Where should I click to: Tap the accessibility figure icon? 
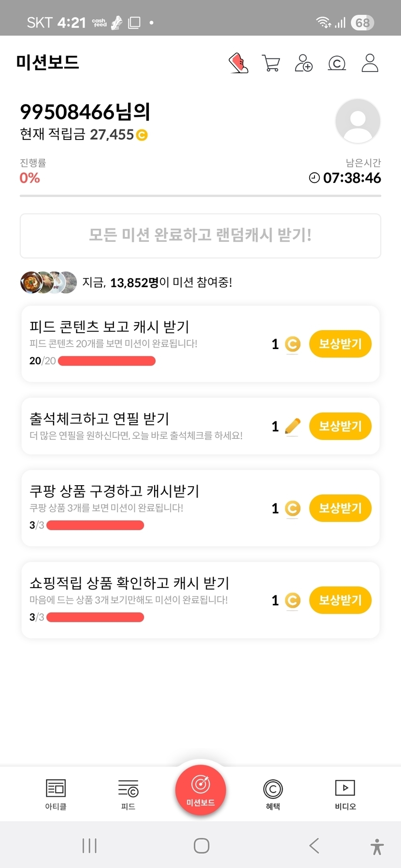click(x=377, y=847)
